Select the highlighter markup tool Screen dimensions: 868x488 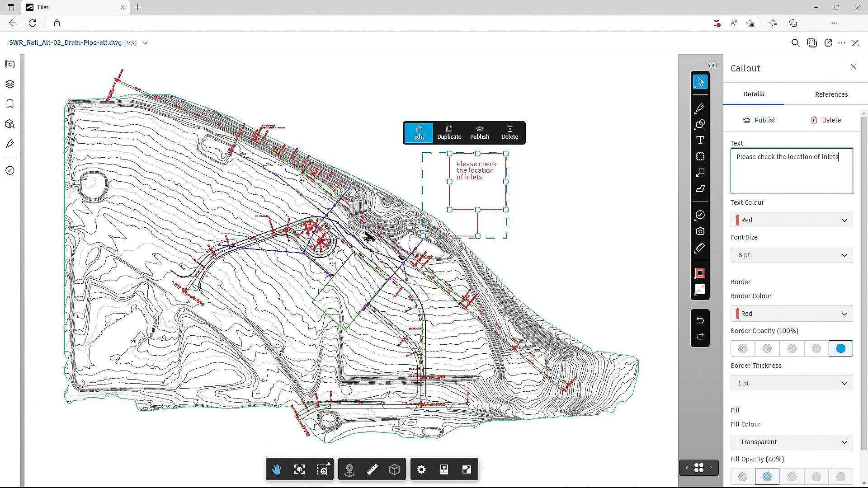tap(700, 189)
